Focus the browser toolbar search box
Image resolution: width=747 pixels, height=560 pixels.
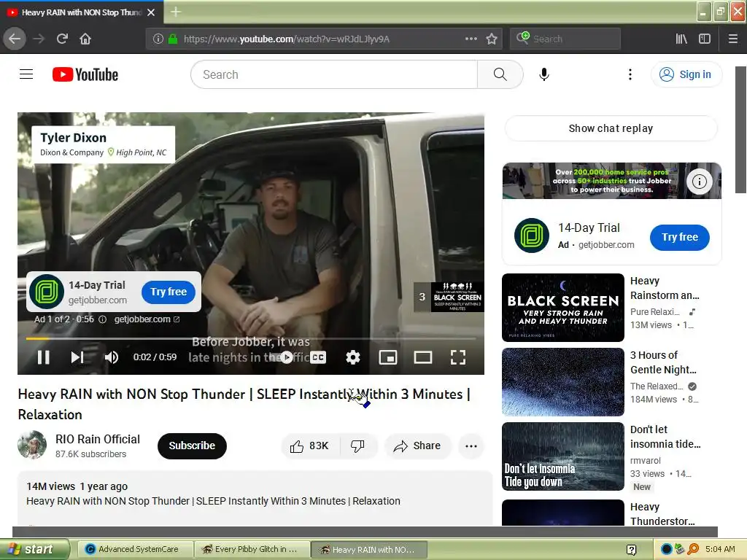(565, 39)
